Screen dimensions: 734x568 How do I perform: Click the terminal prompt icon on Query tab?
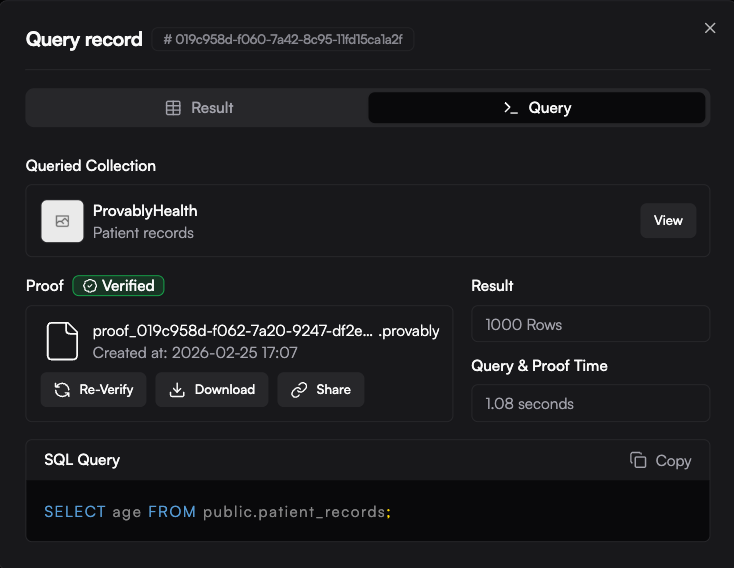click(x=511, y=108)
